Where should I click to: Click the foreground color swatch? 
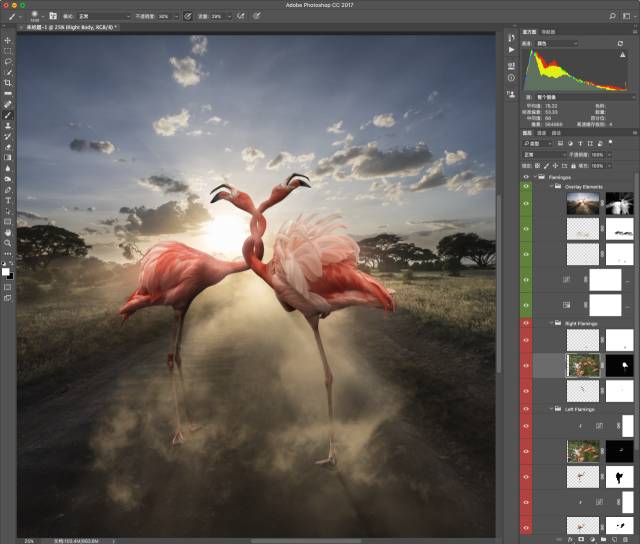click(x=6, y=269)
